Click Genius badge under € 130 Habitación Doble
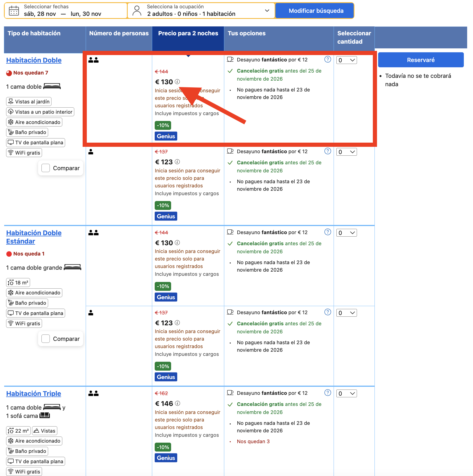The image size is (473, 476). click(166, 136)
